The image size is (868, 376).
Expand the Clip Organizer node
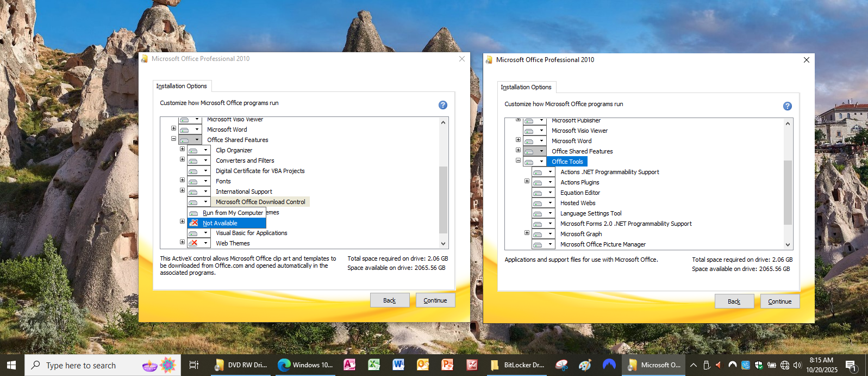182,149
